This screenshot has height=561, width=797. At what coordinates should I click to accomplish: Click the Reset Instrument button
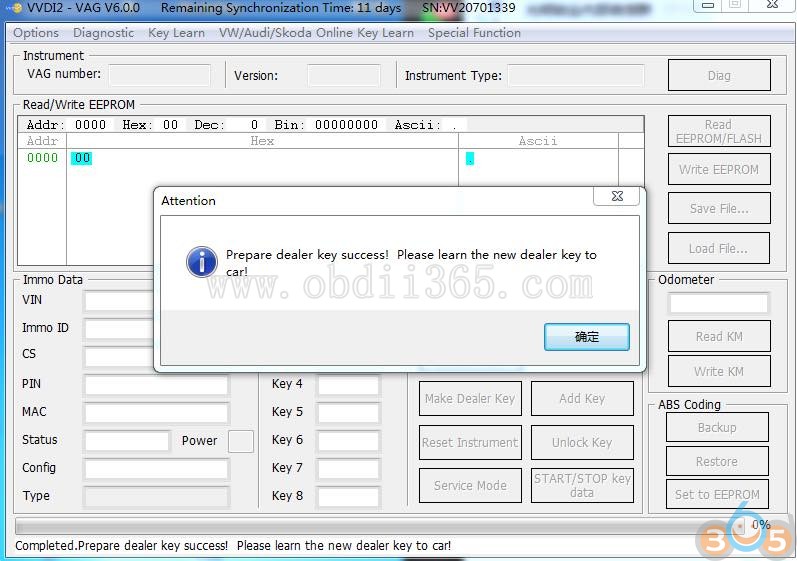pyautogui.click(x=470, y=442)
